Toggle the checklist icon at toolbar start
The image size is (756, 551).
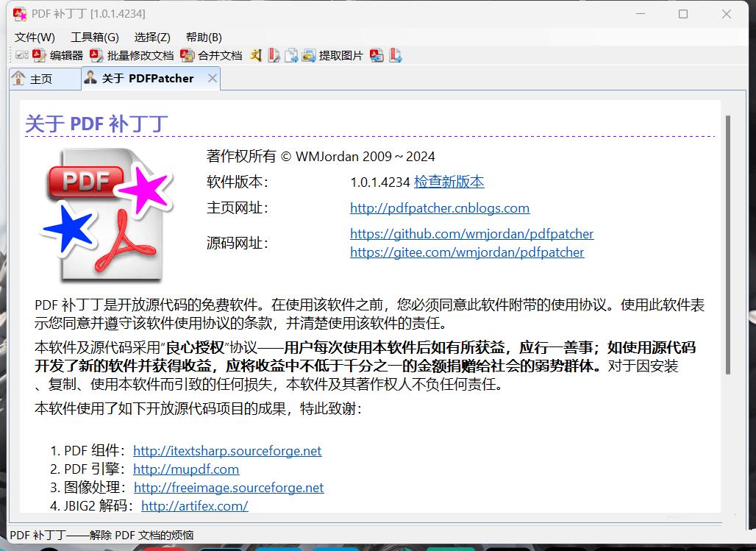tap(21, 55)
